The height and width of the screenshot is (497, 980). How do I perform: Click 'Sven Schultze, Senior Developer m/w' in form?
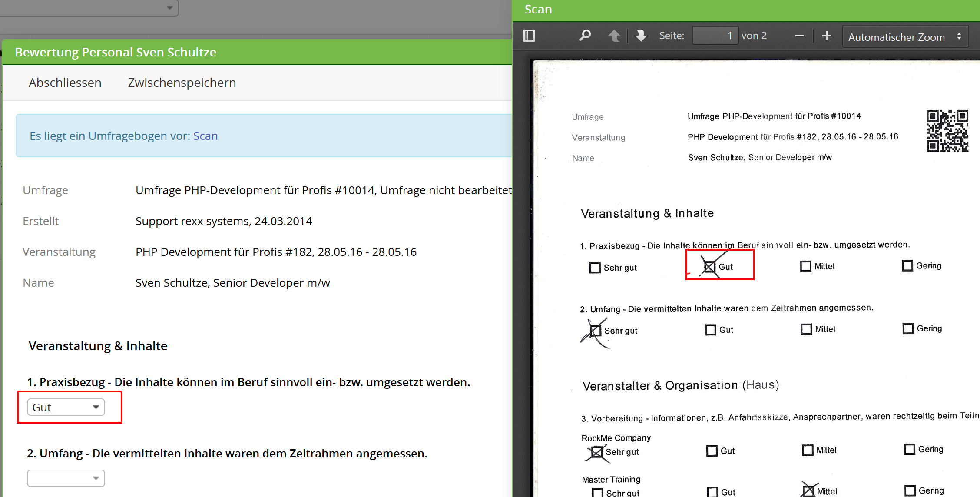233,283
